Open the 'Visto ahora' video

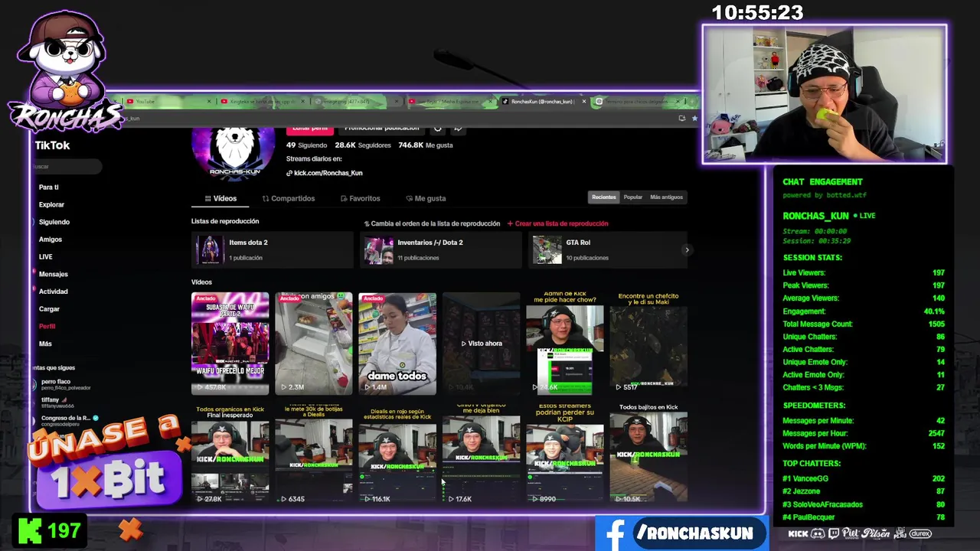[481, 343]
